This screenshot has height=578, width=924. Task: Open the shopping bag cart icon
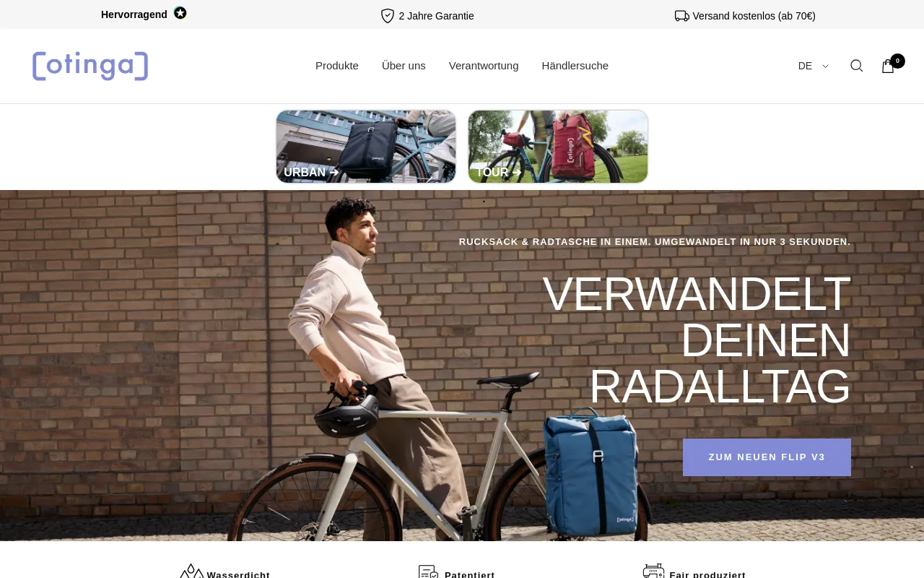(888, 66)
